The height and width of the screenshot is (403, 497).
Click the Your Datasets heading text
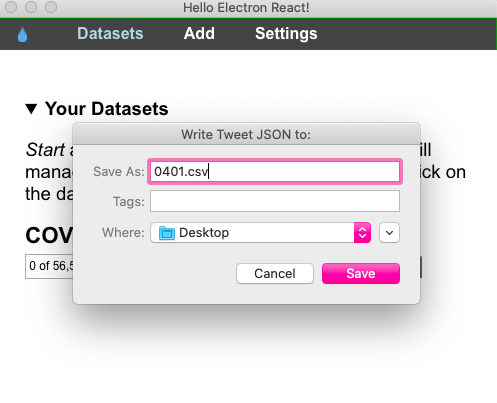[x=107, y=109]
